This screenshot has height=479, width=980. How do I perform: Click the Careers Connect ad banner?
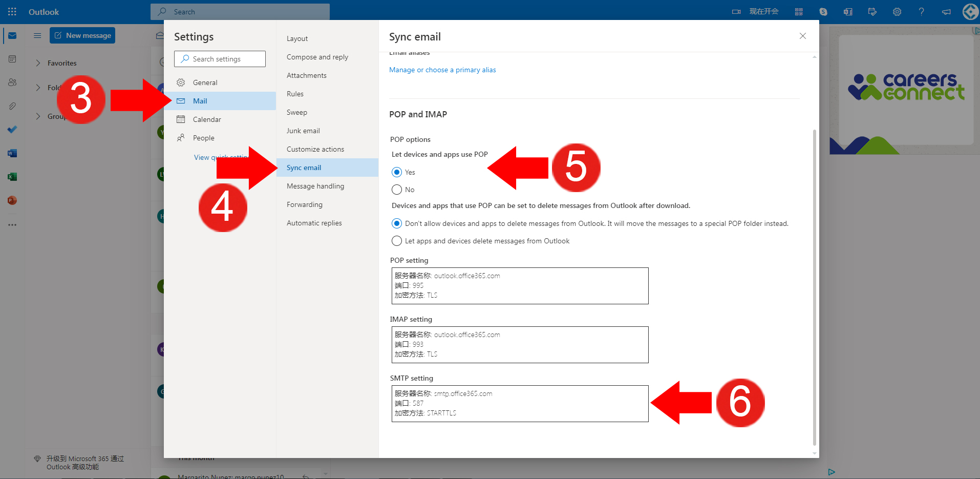(x=905, y=90)
